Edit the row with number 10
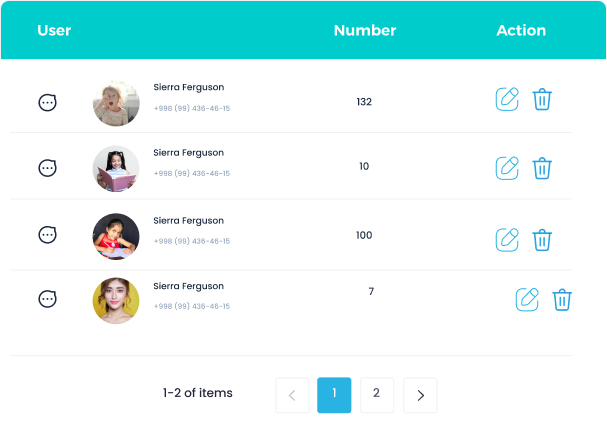The width and height of the screenshot is (607, 442). [508, 167]
